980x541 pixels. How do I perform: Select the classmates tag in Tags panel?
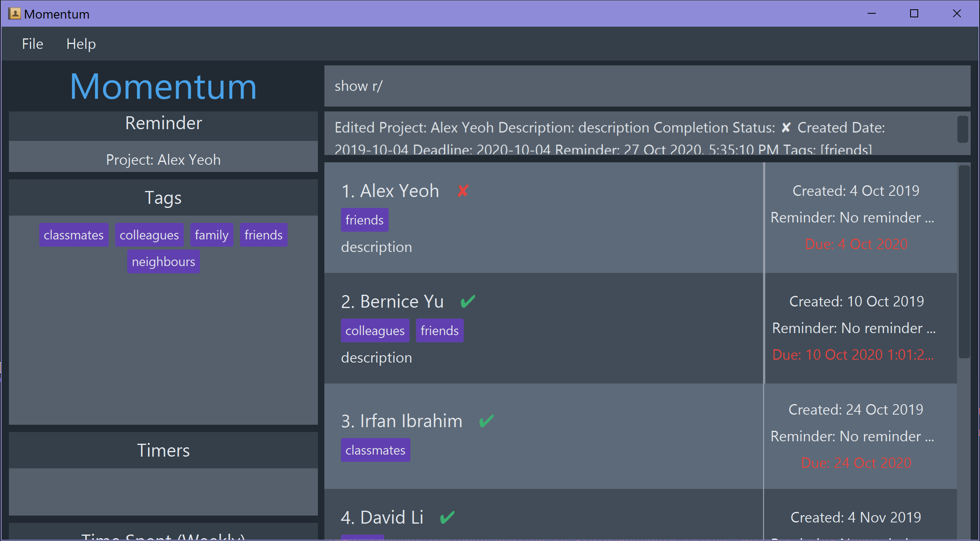(x=74, y=235)
